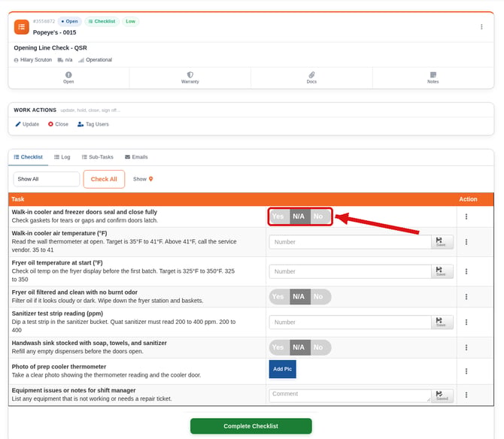
Task: Switch to the Sub-Tasks tab
Action: pyautogui.click(x=97, y=157)
